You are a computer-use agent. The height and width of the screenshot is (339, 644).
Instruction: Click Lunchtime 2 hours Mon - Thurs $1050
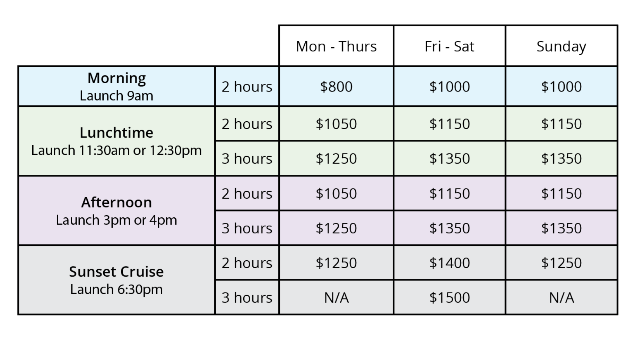(x=336, y=124)
